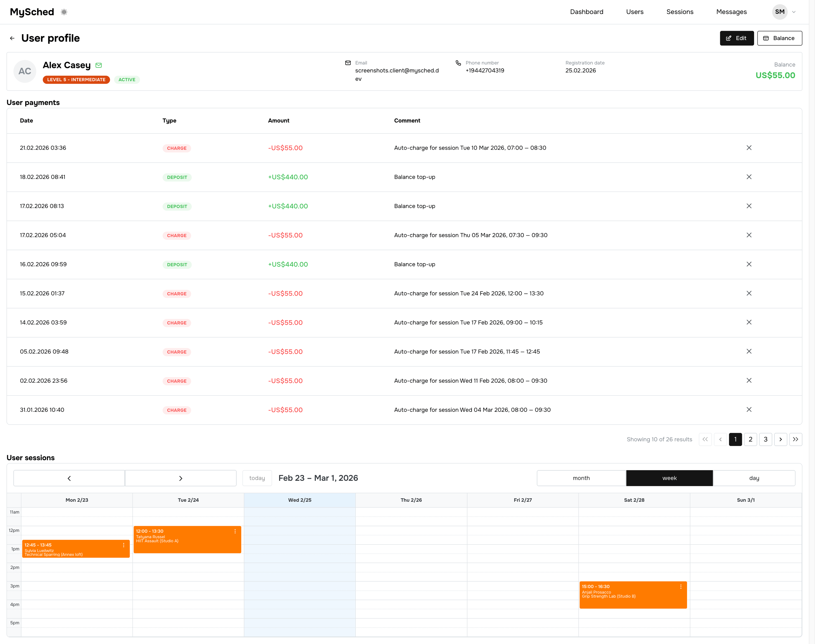Click the email envelope icon beside Alex Casey
The image size is (815, 644).
pos(98,65)
